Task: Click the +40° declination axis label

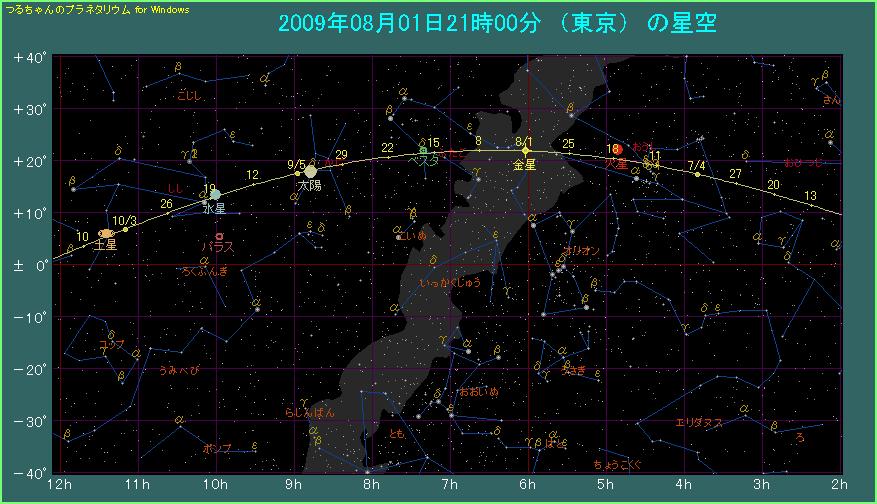Action: 30,58
